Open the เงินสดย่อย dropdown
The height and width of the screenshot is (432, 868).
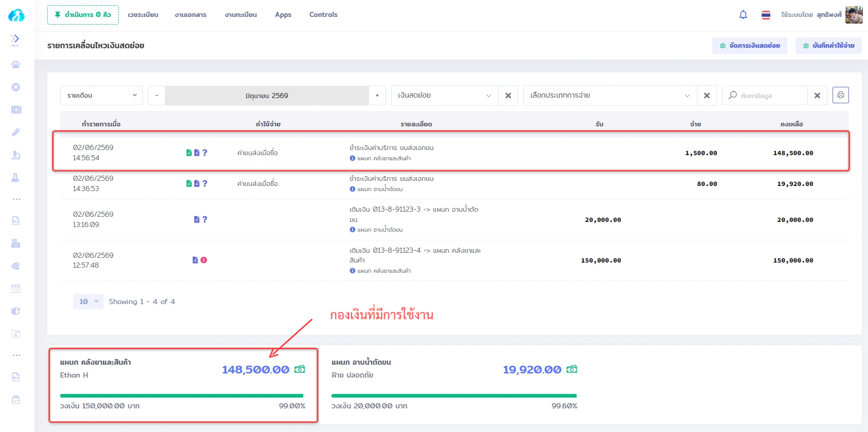pyautogui.click(x=445, y=96)
